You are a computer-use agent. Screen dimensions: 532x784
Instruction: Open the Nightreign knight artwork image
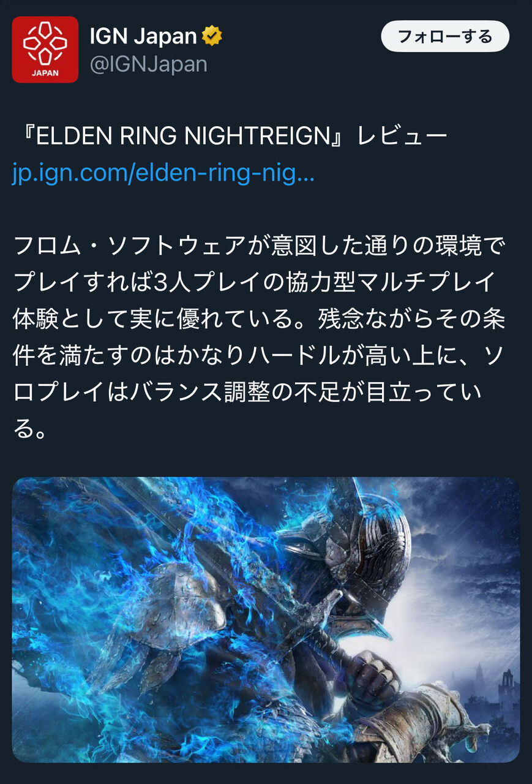266,619
